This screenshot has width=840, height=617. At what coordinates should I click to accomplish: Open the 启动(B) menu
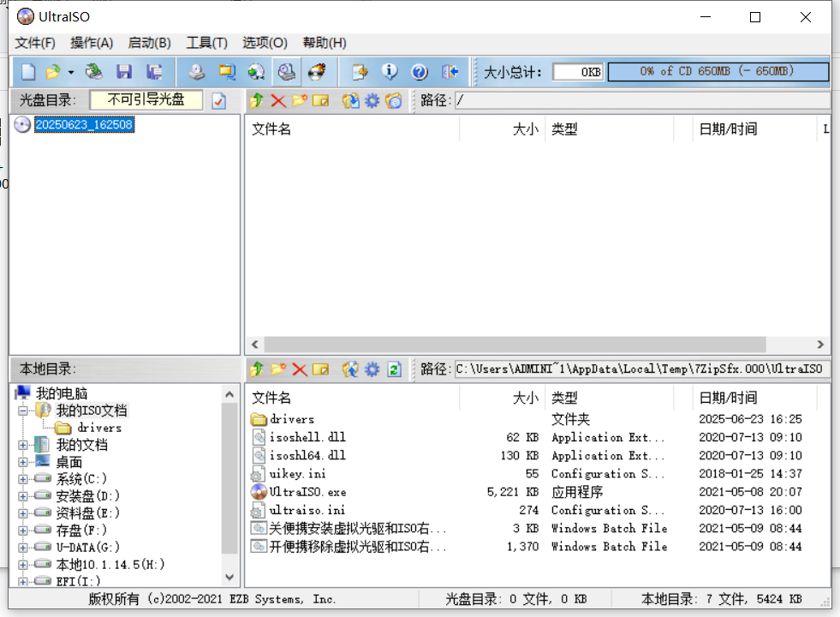[x=150, y=42]
